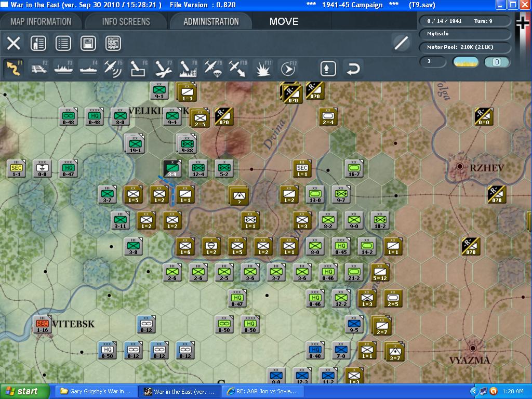Viewport: 532px width, 399px height.
Task: Switch to War in the East taskbar item
Action: click(180, 392)
